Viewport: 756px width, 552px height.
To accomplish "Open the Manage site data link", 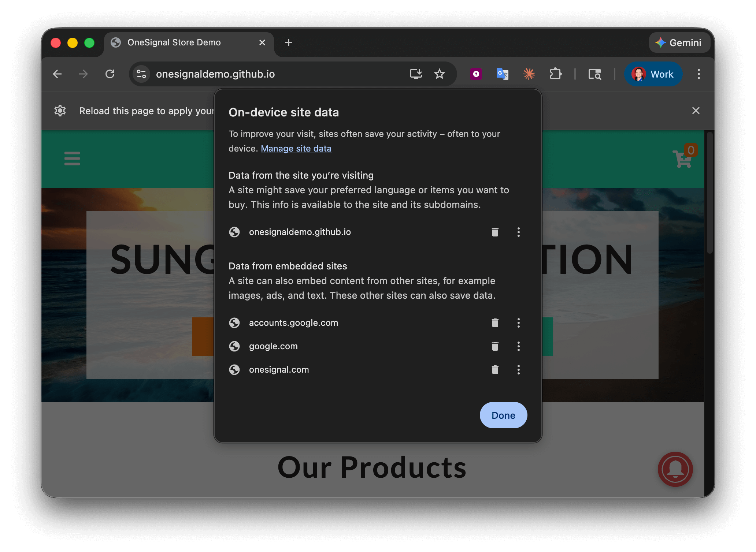I will click(x=296, y=149).
